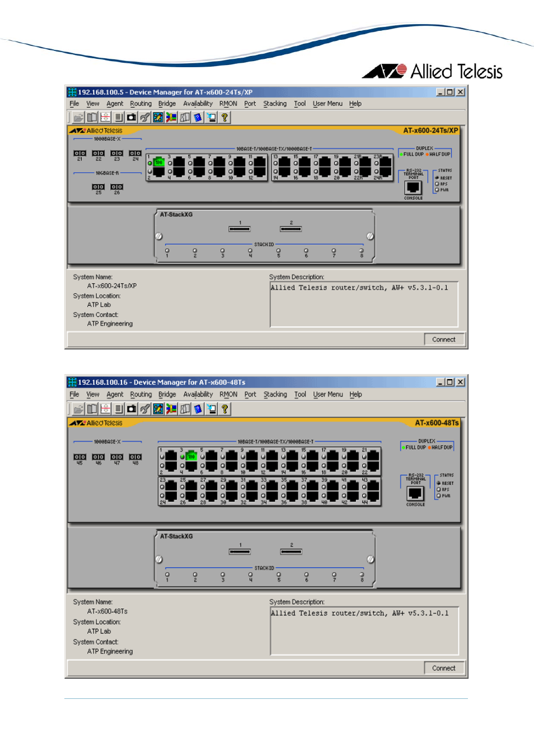The height and width of the screenshot is (756, 534).
Task: Click Connect in the 192.168.100.5 window
Action: 443,339
